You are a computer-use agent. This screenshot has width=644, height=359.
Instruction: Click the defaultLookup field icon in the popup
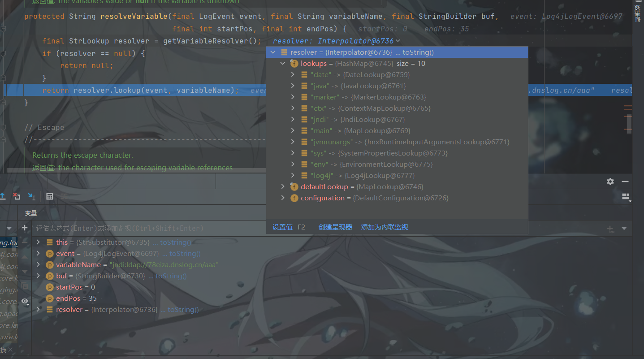pyautogui.click(x=294, y=187)
